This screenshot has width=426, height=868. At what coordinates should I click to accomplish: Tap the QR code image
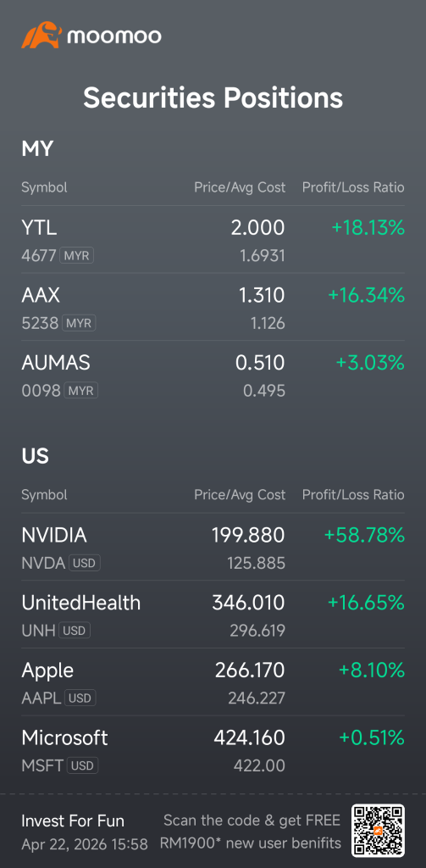378,830
